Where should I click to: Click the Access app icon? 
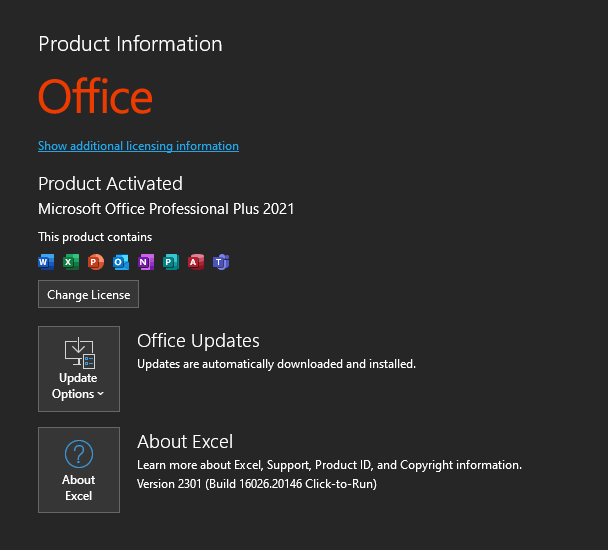(x=196, y=262)
